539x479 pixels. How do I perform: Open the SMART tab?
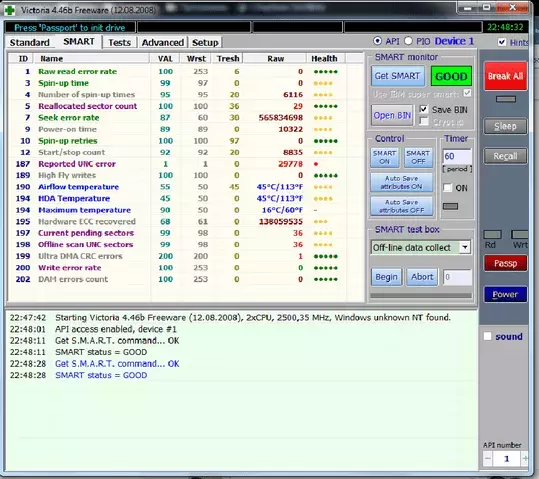click(79, 42)
